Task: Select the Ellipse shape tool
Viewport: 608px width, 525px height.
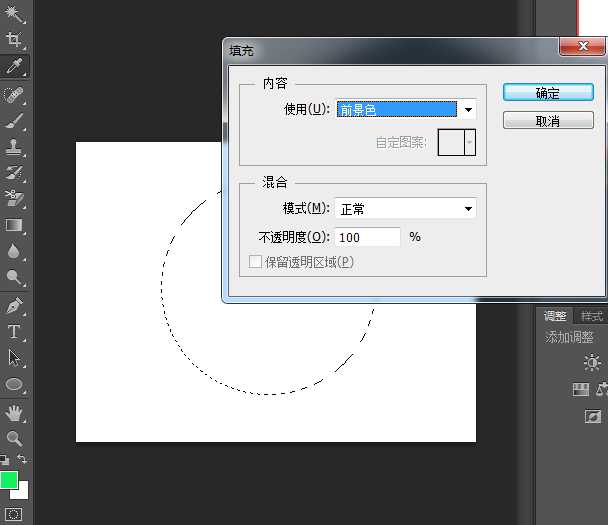Action: (x=14, y=385)
